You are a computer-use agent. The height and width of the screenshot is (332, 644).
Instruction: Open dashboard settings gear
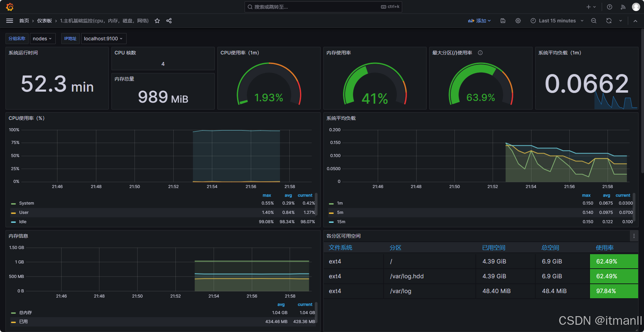[518, 21]
